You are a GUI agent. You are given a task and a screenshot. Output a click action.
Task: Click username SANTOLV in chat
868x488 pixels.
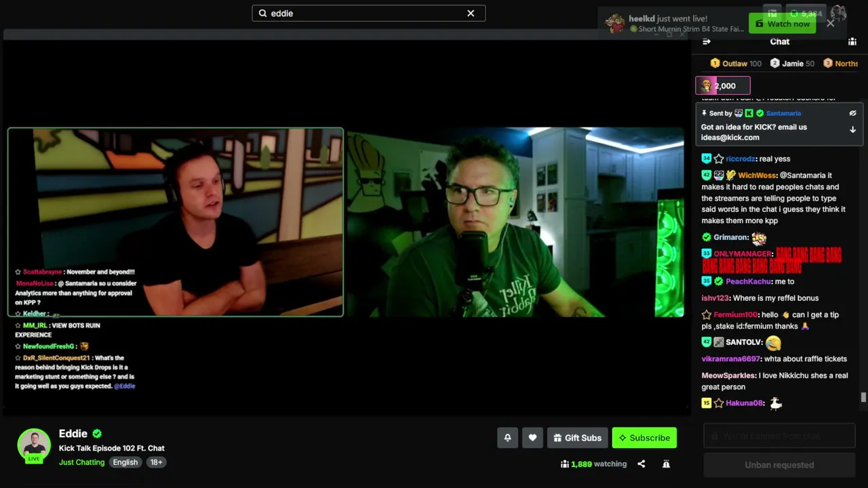pyautogui.click(x=744, y=342)
